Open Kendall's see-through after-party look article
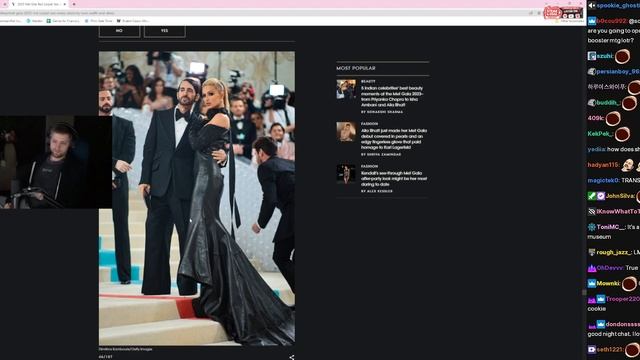 [393, 178]
